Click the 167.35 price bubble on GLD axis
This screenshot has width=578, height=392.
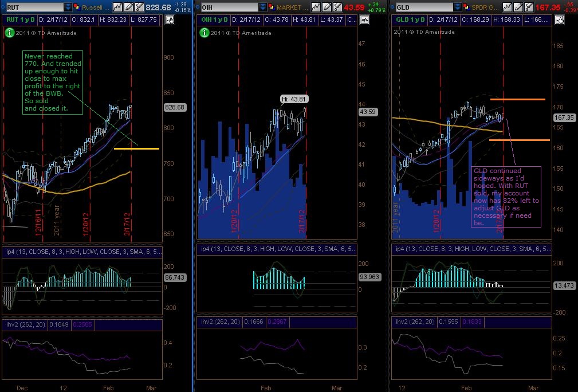click(x=564, y=117)
